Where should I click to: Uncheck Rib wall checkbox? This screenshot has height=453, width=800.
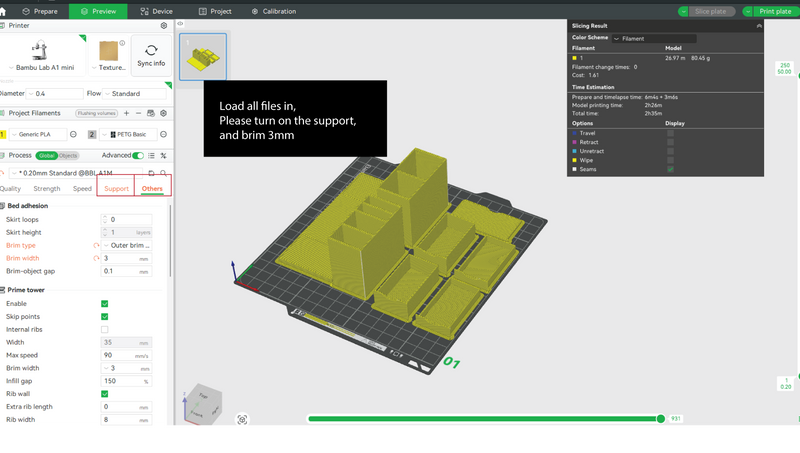coord(105,394)
